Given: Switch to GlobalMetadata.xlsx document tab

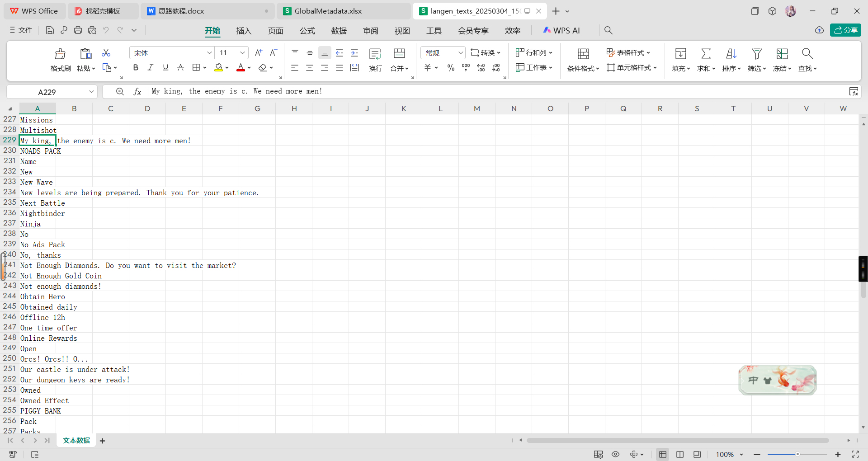Looking at the screenshot, I should pos(344,11).
